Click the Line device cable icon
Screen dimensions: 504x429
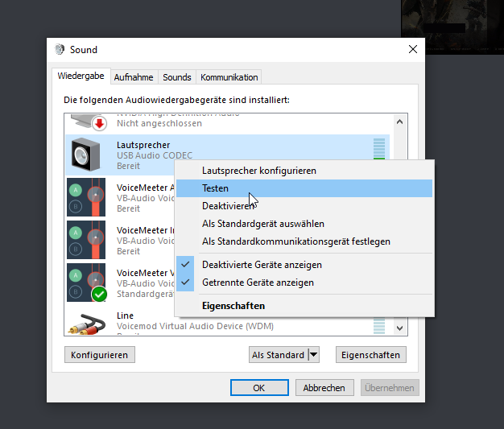(x=85, y=322)
